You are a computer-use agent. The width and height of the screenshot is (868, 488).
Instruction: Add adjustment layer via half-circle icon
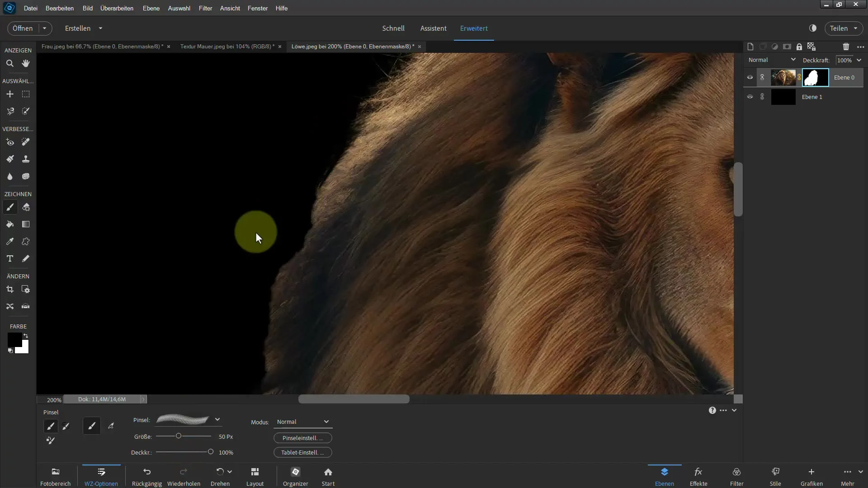coord(775,47)
